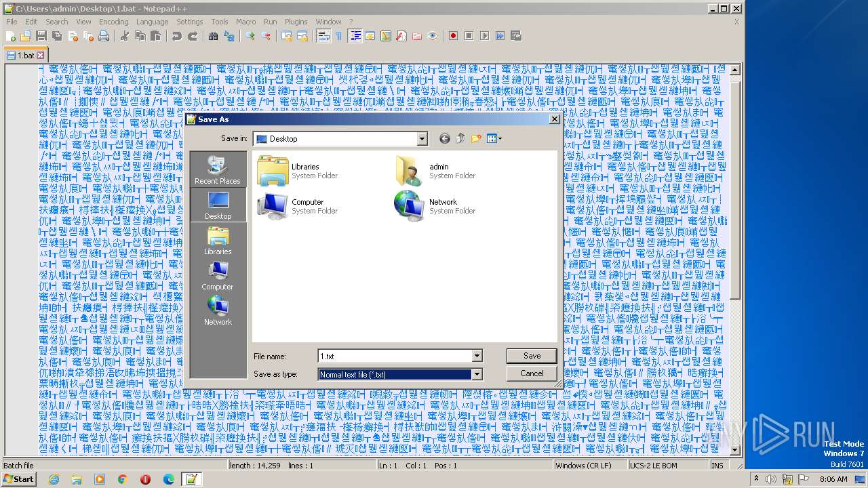Select the Network system folder in list
868x488 pixels.
pyautogui.click(x=435, y=206)
